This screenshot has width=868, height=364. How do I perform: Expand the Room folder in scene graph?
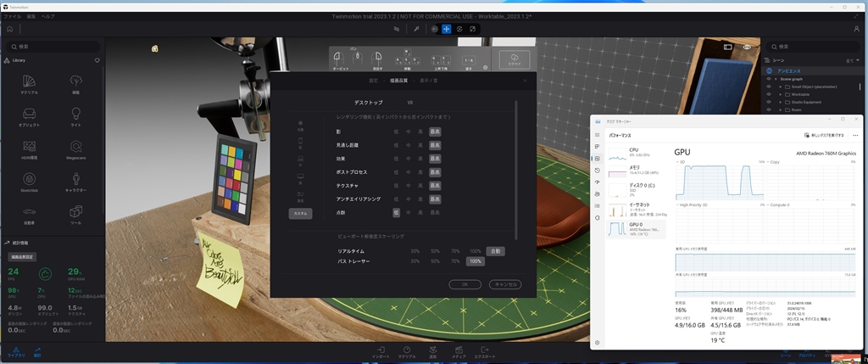[x=781, y=109]
